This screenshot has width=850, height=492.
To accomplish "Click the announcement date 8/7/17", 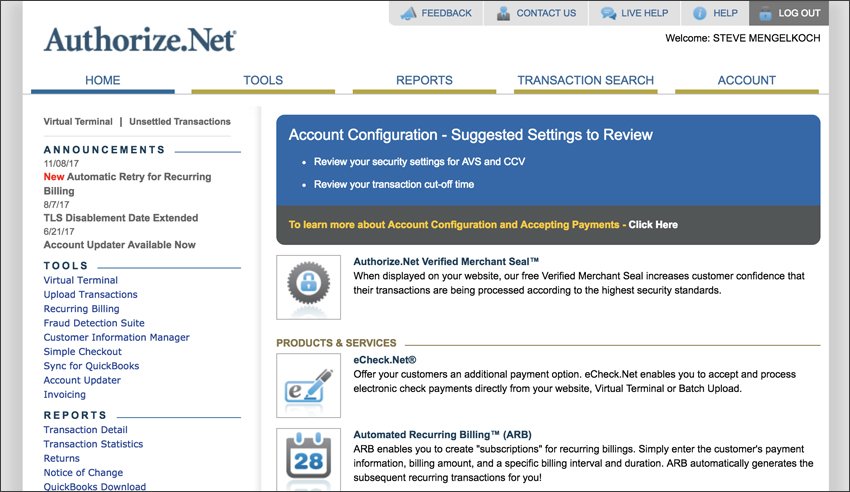I will (56, 205).
